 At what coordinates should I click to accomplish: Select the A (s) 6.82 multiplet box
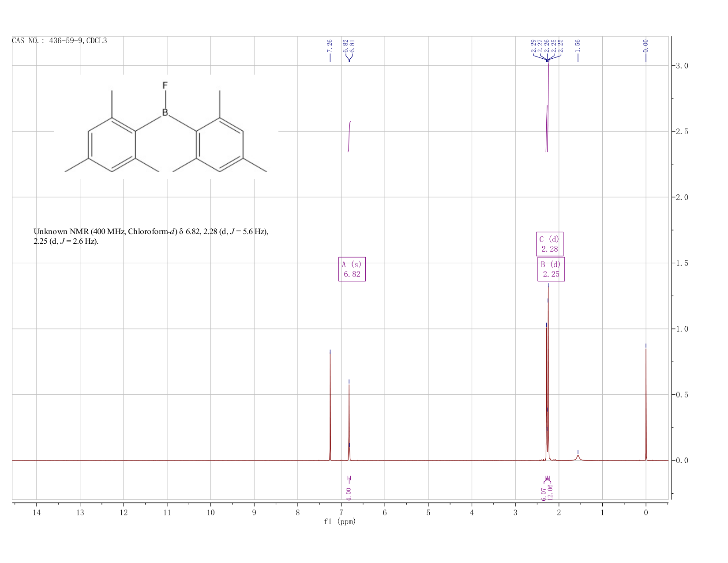[x=352, y=269]
